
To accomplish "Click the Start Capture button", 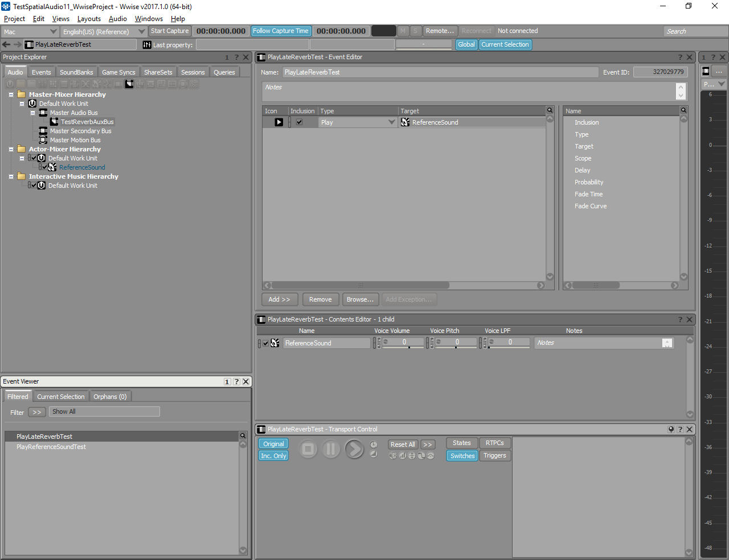I will coord(170,31).
